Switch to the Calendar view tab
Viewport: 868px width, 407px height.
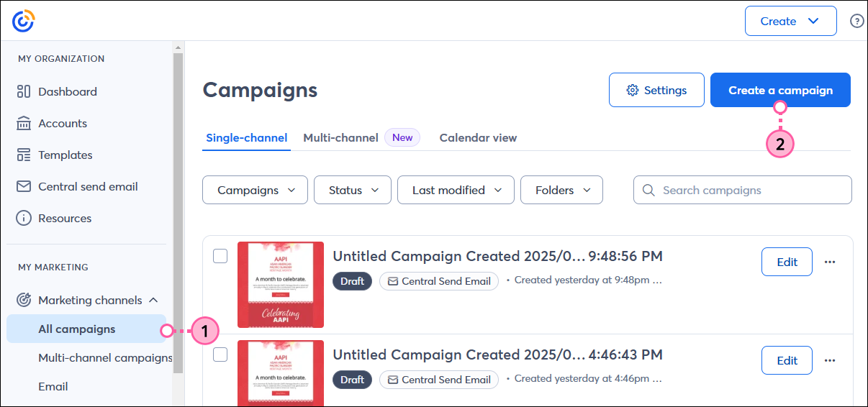coord(478,137)
